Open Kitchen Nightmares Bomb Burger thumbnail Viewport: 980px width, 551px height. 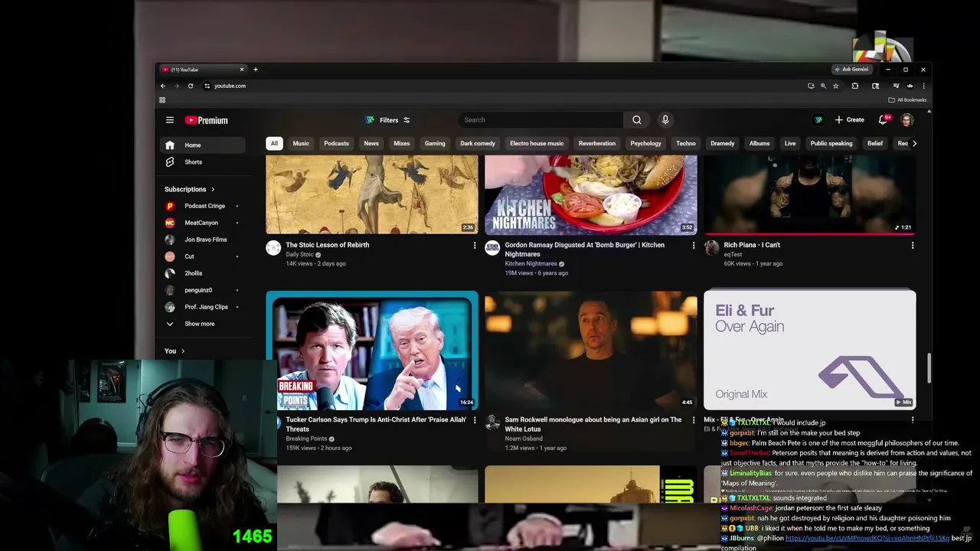[591, 194]
